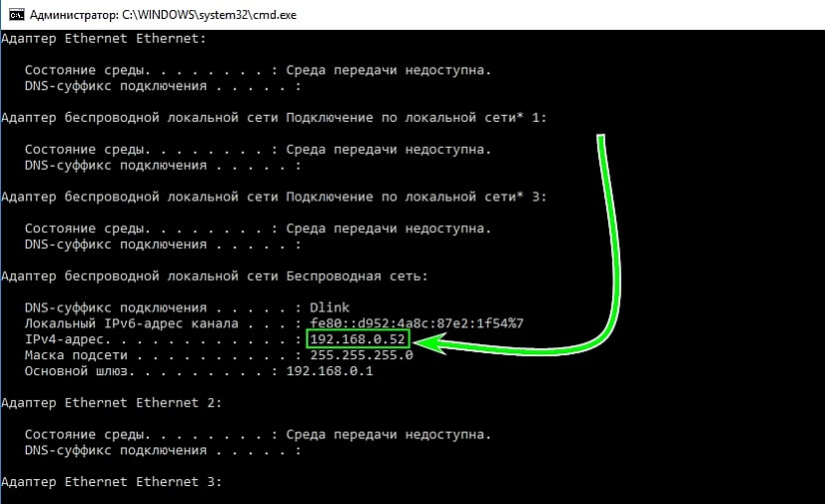Click the green arrowhead pointing at IPv4 address

[423, 344]
